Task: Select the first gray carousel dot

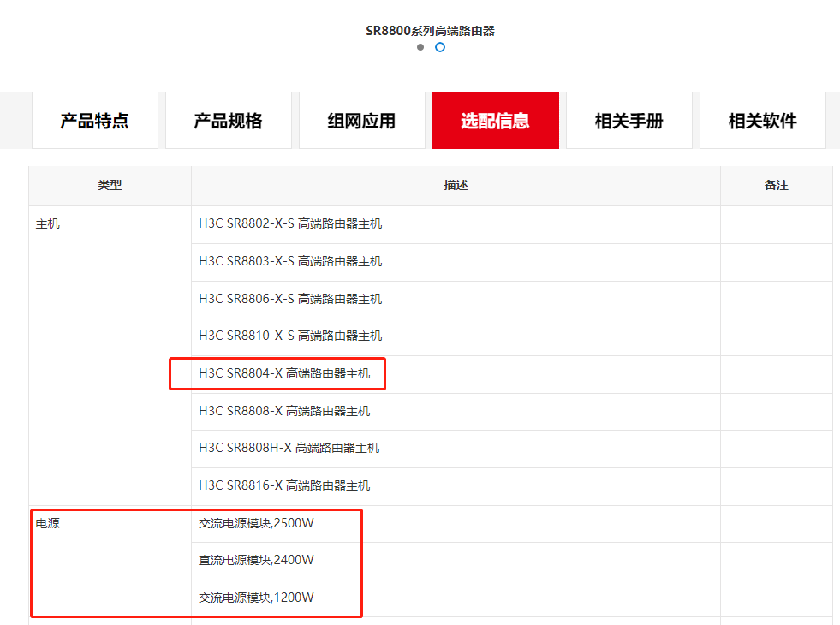Action: coord(420,47)
